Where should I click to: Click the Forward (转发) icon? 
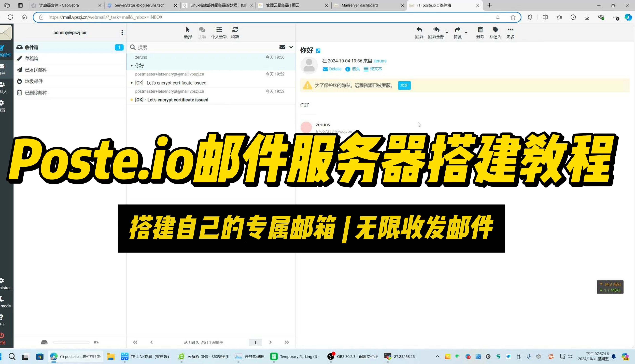(457, 33)
